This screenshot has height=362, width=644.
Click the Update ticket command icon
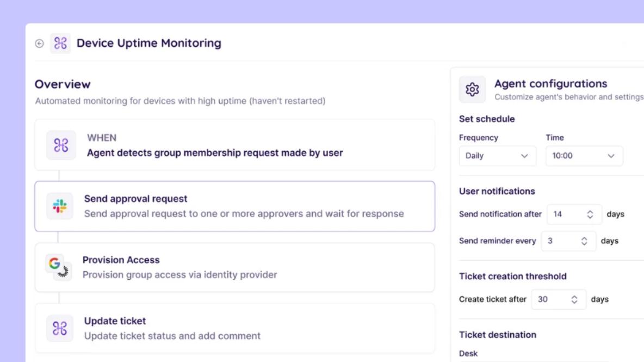tap(60, 328)
